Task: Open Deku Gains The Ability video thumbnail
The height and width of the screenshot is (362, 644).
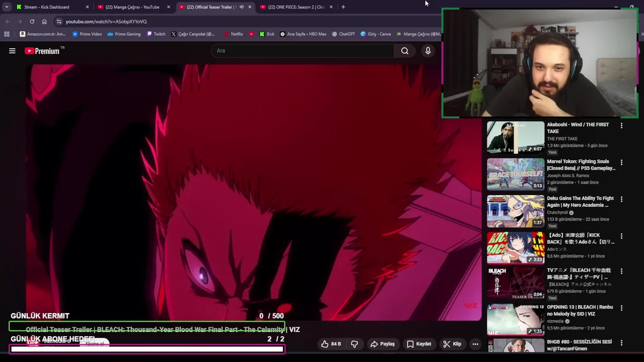Action: (x=516, y=211)
